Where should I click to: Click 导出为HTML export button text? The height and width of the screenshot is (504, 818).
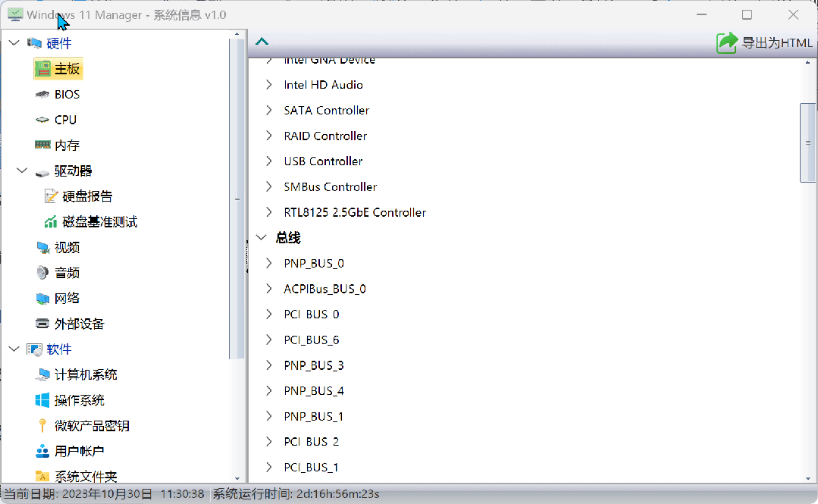pos(777,42)
